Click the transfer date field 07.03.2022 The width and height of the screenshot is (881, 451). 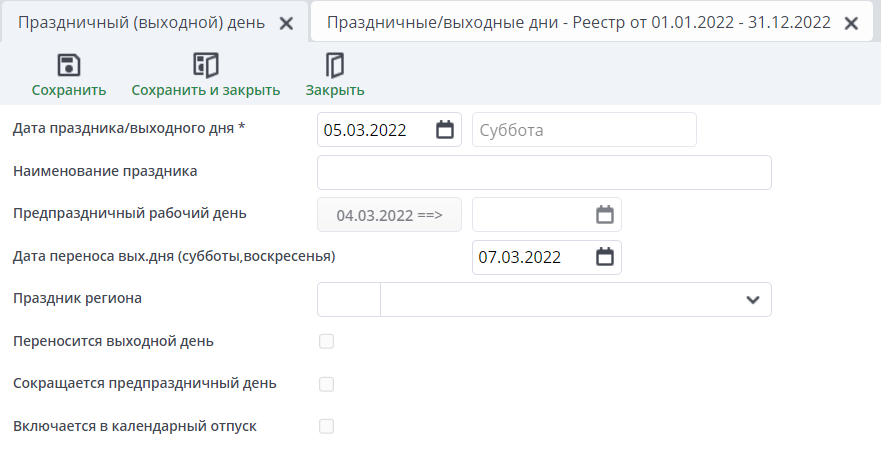(x=532, y=257)
